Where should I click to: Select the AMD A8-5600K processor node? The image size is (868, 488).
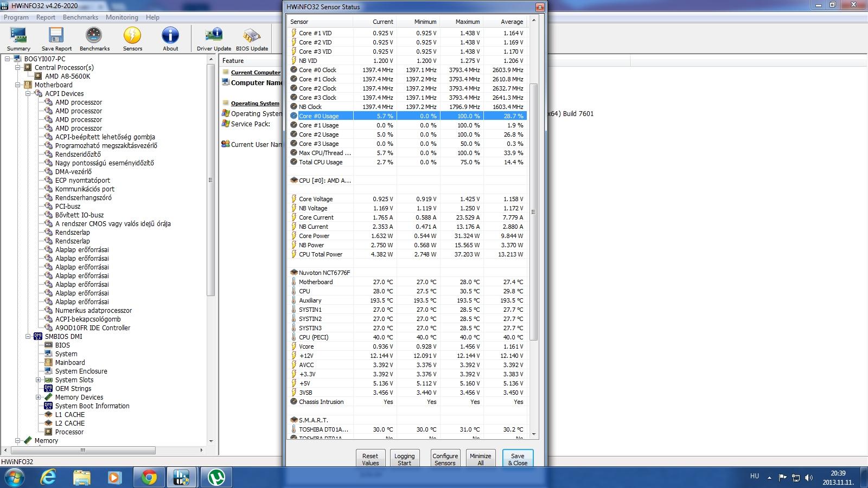pos(67,76)
